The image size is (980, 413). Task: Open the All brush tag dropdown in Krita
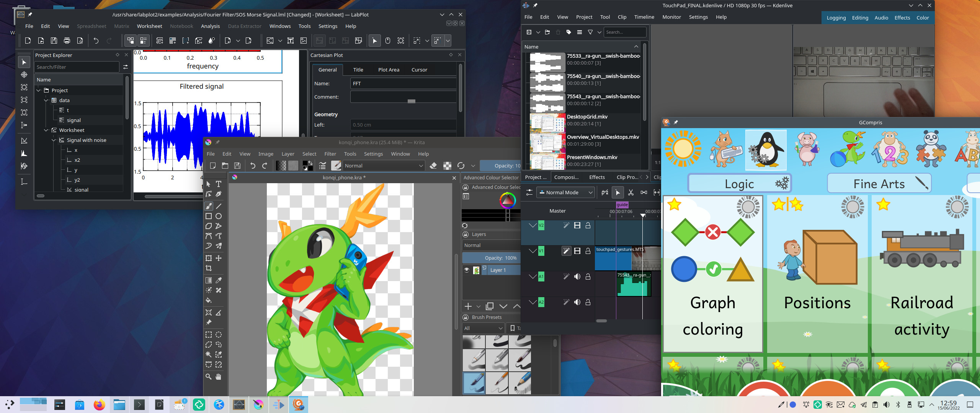tap(483, 328)
